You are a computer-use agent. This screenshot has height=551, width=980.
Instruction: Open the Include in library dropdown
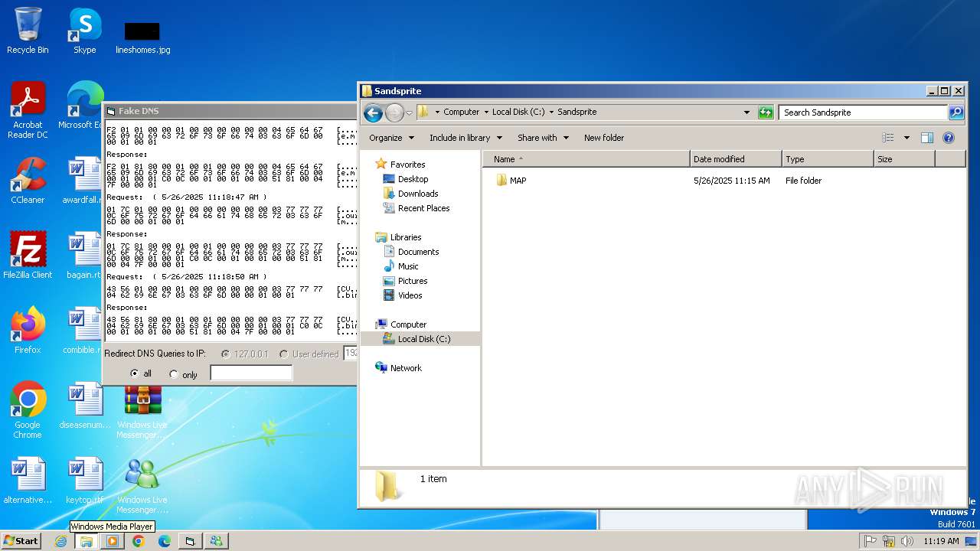pos(465,138)
